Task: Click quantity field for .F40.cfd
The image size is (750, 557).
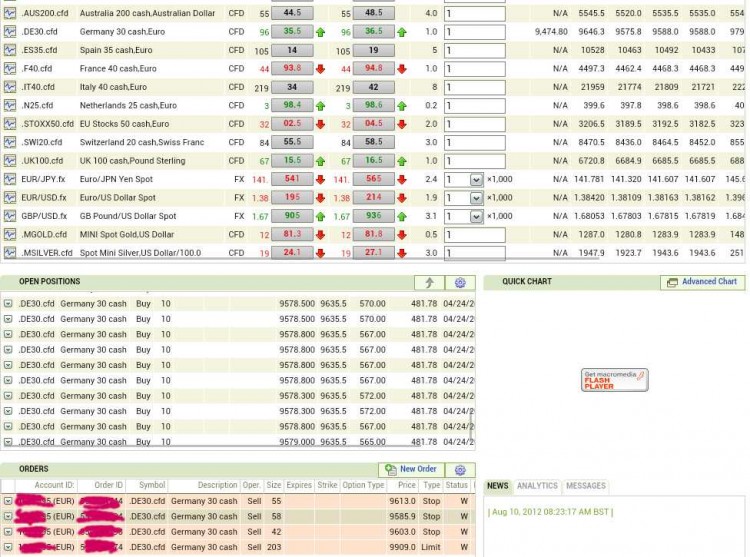Action: point(474,69)
